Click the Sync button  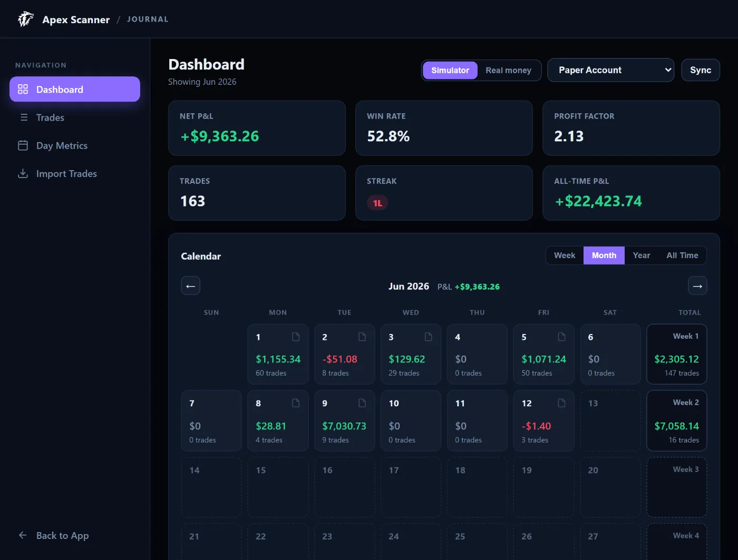701,70
